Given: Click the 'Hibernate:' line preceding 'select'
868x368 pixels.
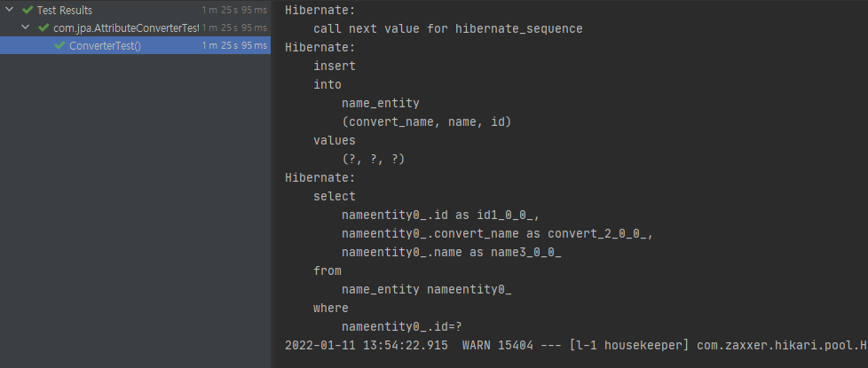Looking at the screenshot, I should tap(320, 177).
